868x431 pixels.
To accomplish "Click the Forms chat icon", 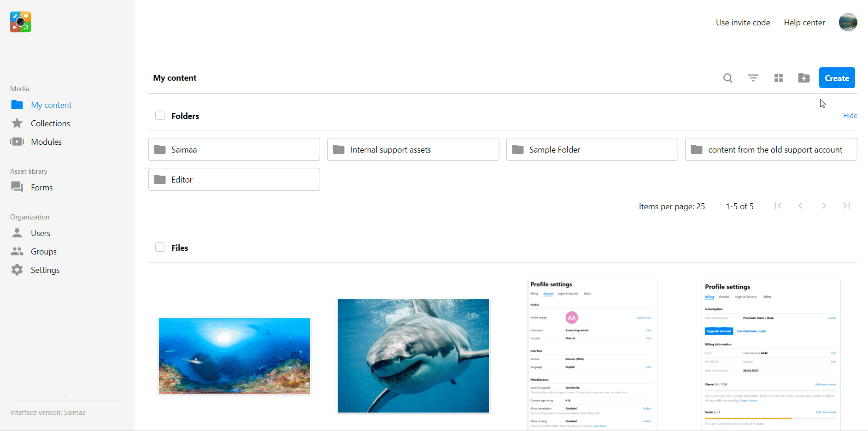I will [x=17, y=187].
